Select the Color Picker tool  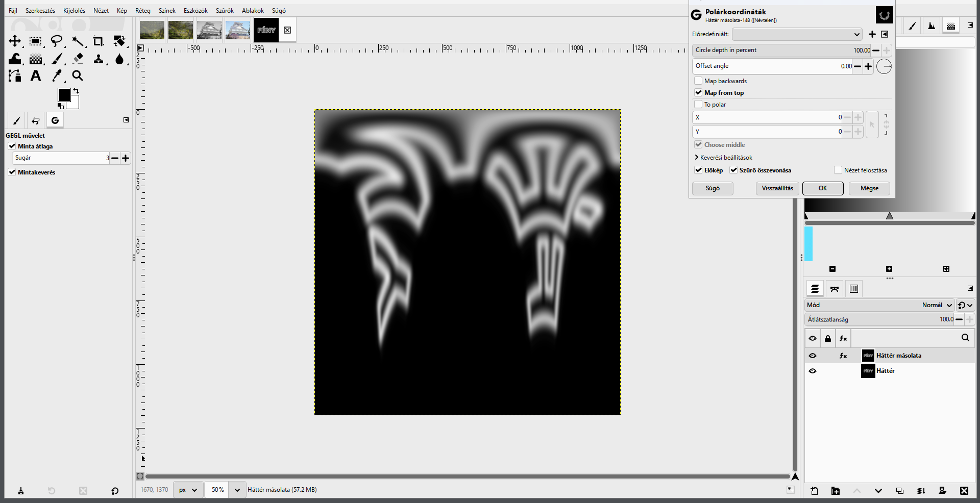coord(57,76)
